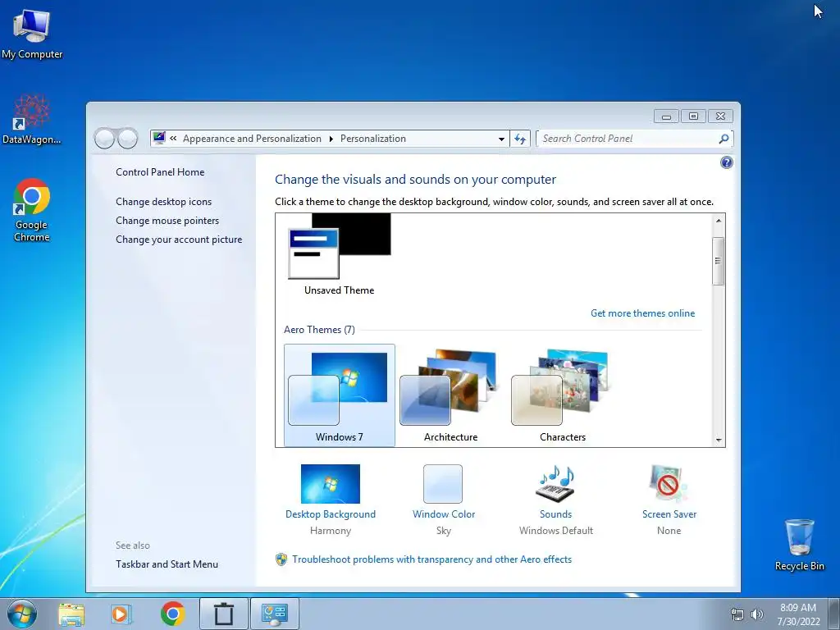Go to Appearance and Personalization breadcrumb
This screenshot has width=840, height=630.
click(x=252, y=138)
